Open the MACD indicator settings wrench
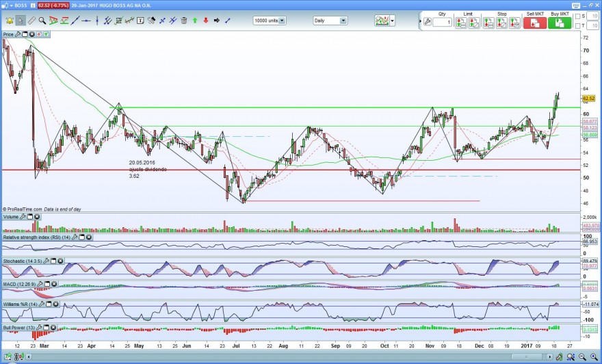This screenshot has width=602, height=364. 41,284
